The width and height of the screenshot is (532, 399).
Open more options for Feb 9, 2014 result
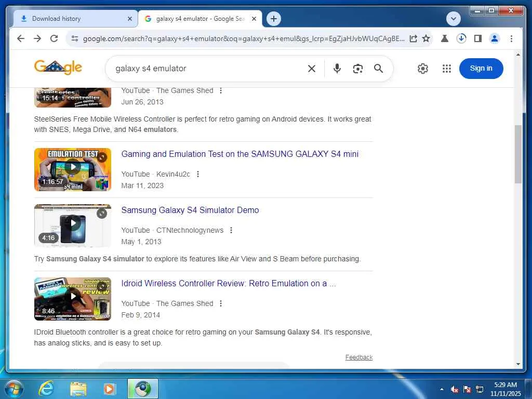pyautogui.click(x=221, y=303)
